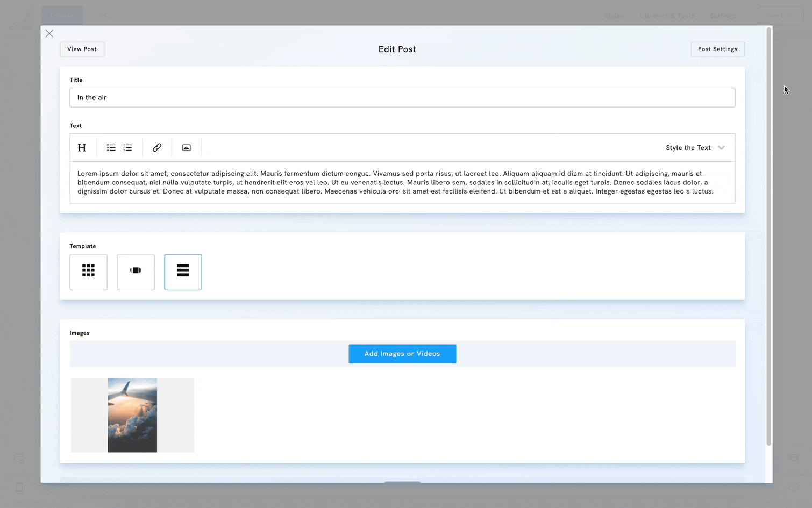Select the carousel slider template option
The width and height of the screenshot is (812, 508).
pyautogui.click(x=136, y=272)
